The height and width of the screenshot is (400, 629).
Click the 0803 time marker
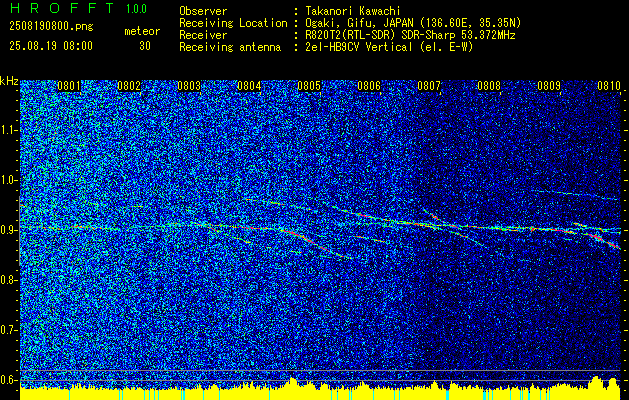click(189, 86)
